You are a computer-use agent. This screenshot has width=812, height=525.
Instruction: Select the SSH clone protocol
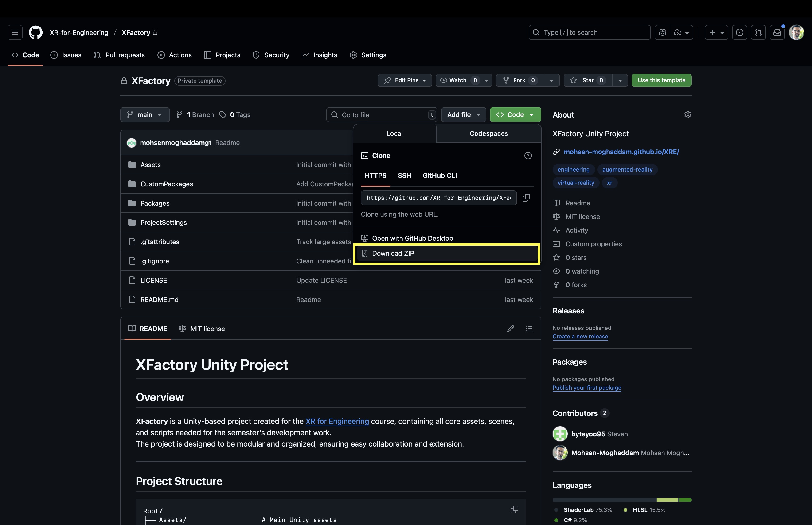[x=404, y=176]
